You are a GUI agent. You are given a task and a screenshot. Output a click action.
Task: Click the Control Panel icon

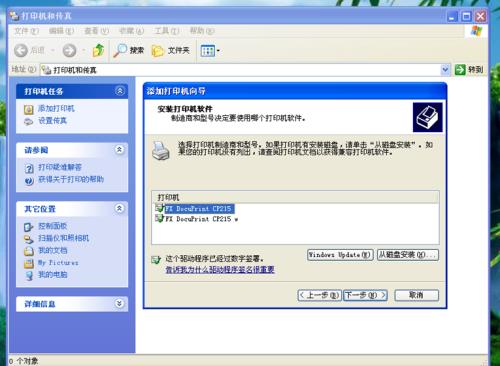click(x=29, y=227)
